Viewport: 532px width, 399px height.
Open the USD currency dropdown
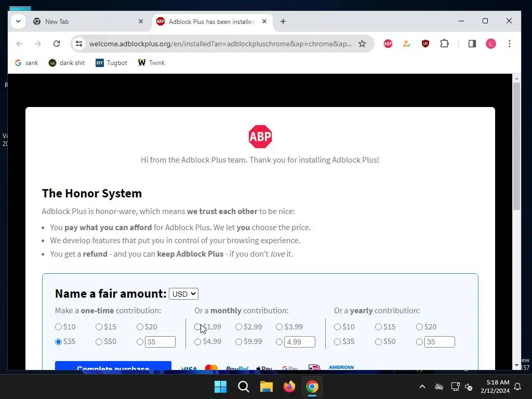[x=183, y=294]
